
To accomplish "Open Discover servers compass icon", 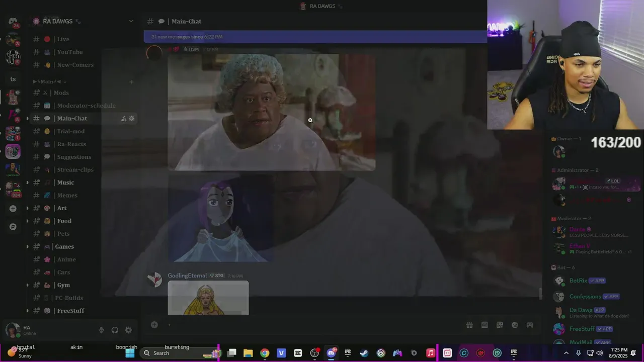I will [13, 227].
